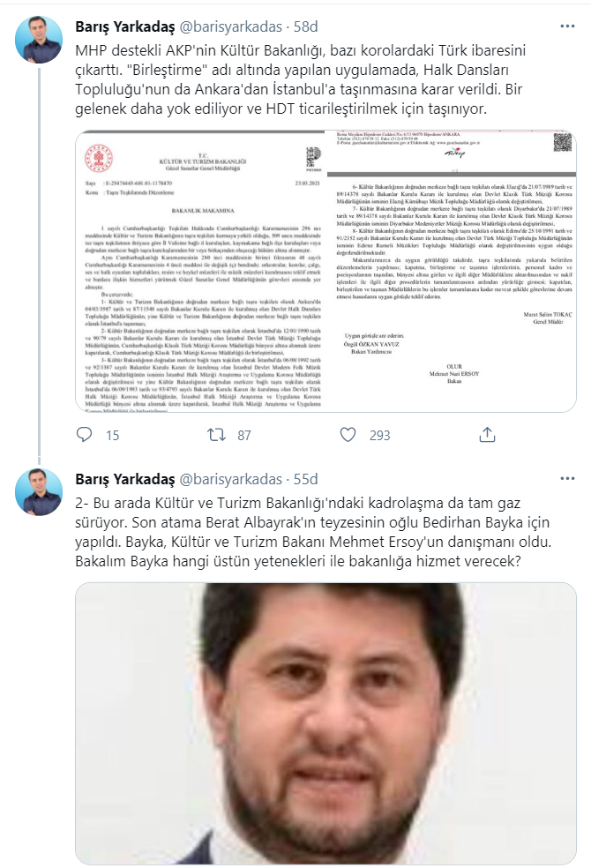Open Barış Yarkadaş avatar on second tweet
The image size is (591, 868).
39,491
